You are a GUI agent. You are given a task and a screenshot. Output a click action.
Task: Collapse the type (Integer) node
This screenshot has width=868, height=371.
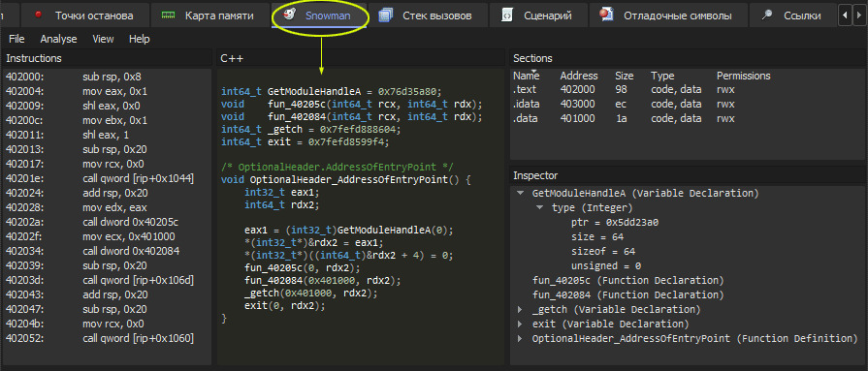(540, 208)
